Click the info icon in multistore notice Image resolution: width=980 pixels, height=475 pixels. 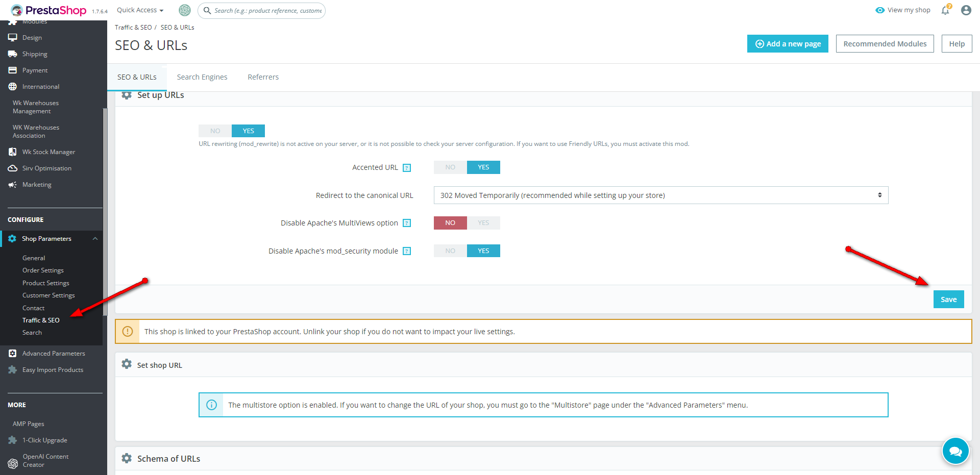click(211, 405)
